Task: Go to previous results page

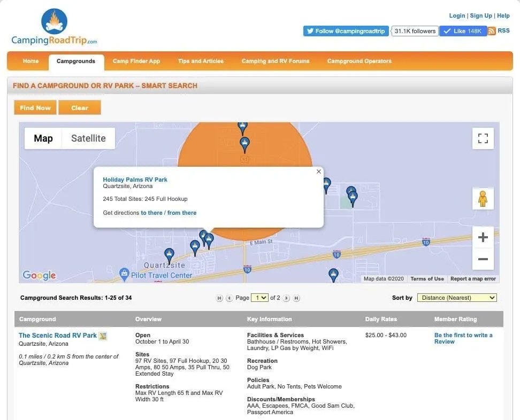Action: coord(229,298)
